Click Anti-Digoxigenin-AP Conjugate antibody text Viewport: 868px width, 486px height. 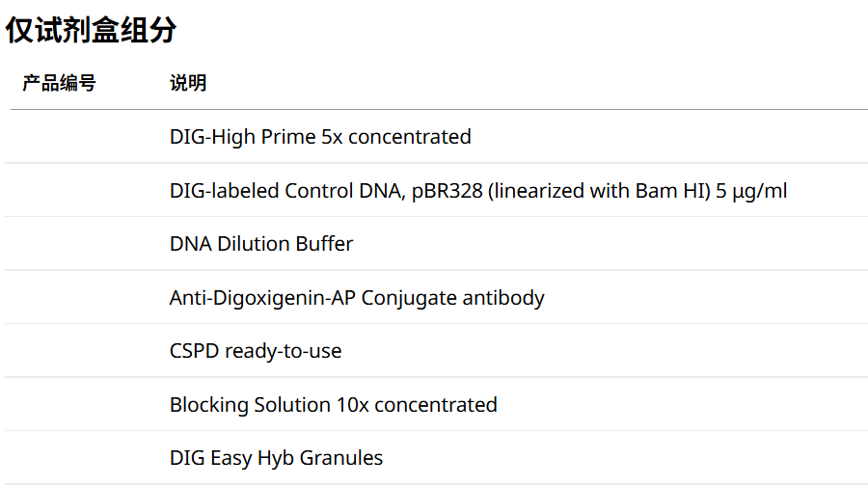[357, 298]
